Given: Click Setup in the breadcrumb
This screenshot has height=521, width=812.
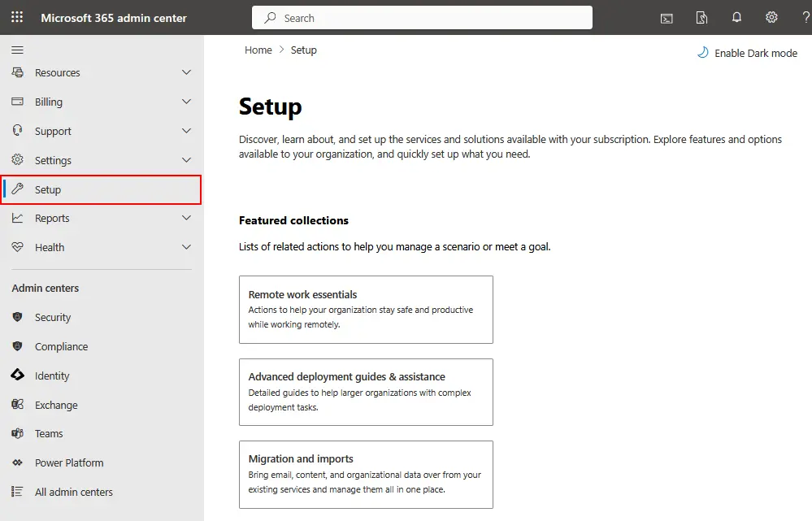Looking at the screenshot, I should [303, 50].
